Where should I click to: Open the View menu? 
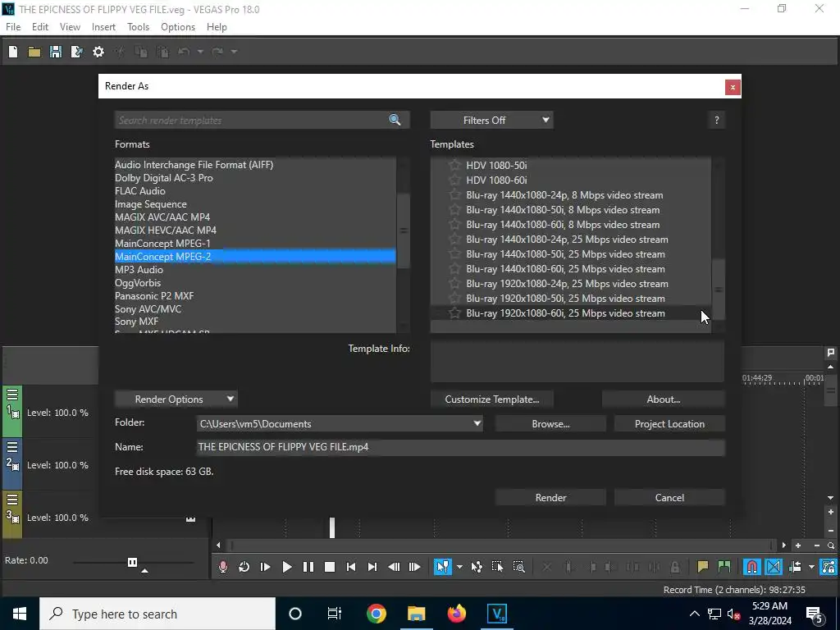point(71,27)
